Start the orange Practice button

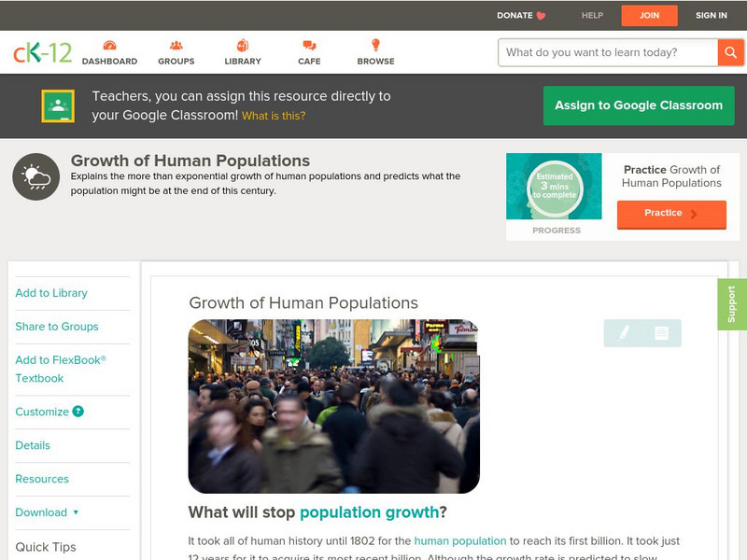(670, 214)
